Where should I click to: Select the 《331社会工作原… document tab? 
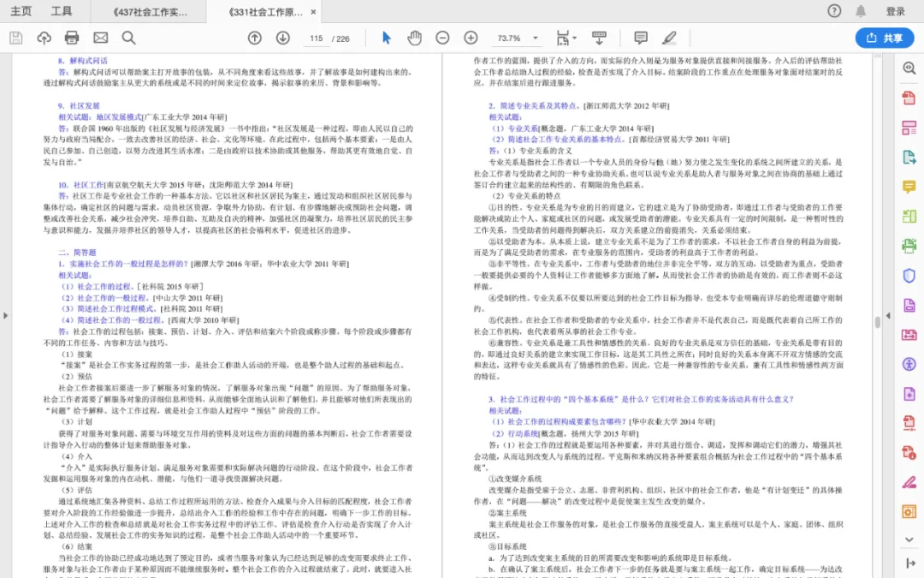[264, 12]
